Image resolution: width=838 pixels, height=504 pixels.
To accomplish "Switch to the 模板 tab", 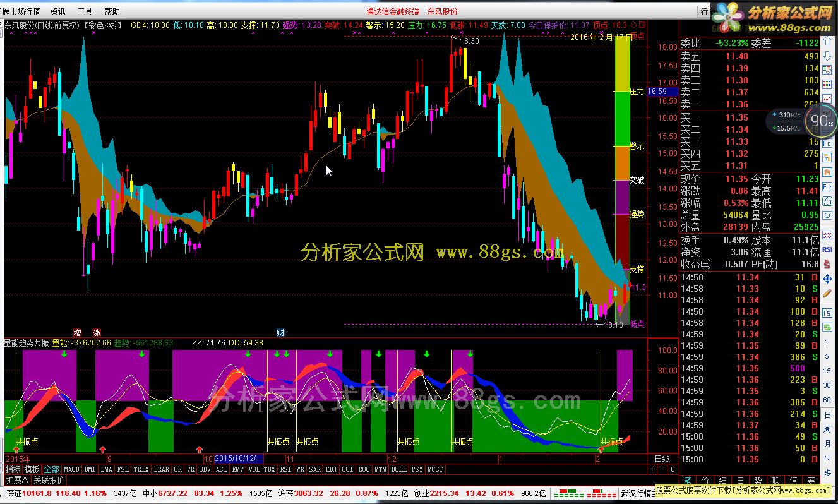I will 33,469.
